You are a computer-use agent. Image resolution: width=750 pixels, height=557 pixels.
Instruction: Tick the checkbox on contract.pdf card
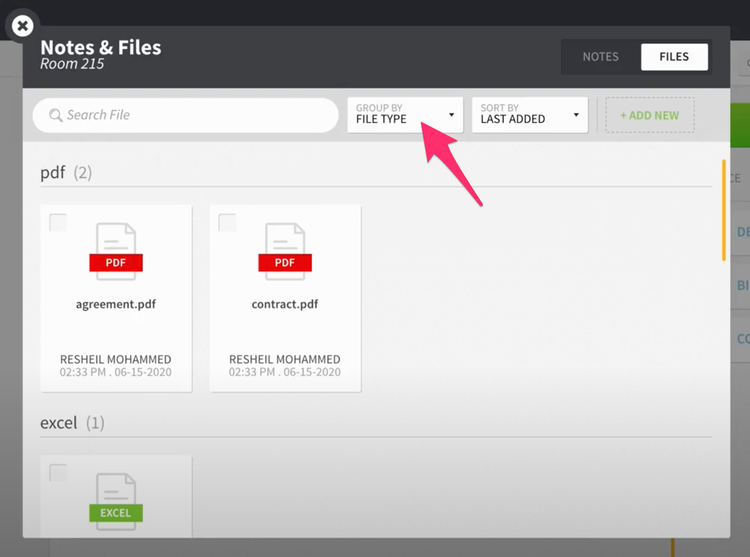pos(227,222)
